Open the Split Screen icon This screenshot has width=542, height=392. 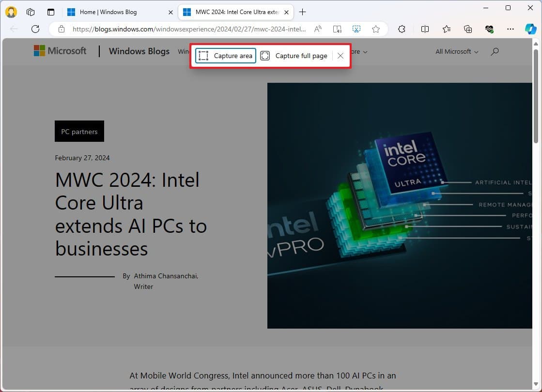point(425,29)
